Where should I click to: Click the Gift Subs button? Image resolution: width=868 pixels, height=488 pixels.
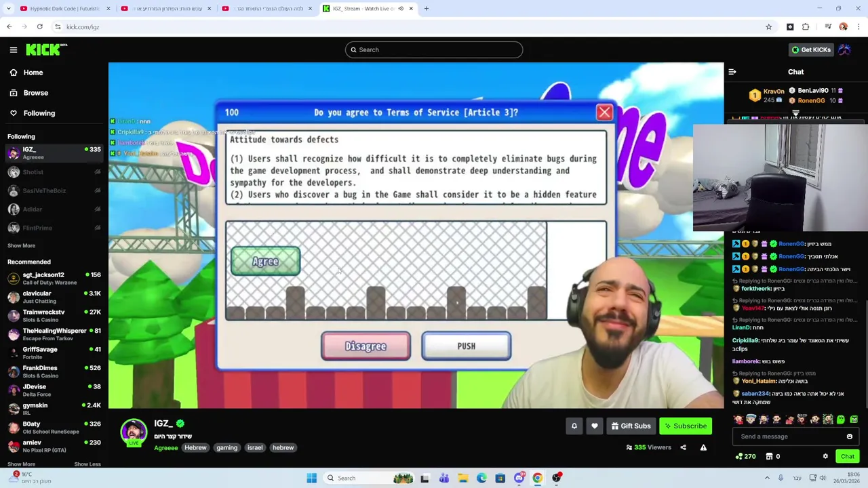[x=631, y=426]
